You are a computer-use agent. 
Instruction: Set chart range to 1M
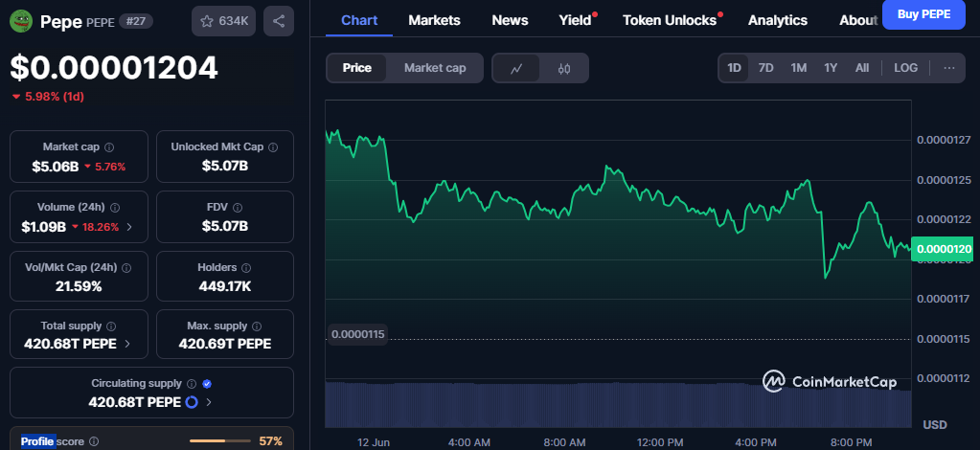(x=798, y=67)
